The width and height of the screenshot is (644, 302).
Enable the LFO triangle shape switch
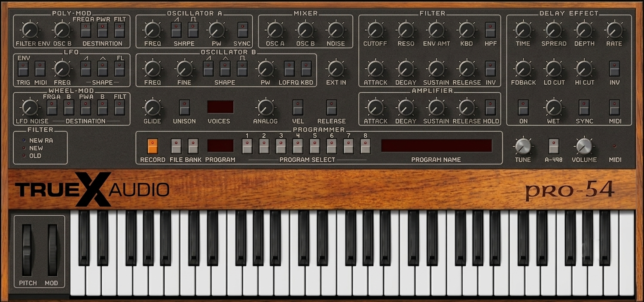[103, 69]
